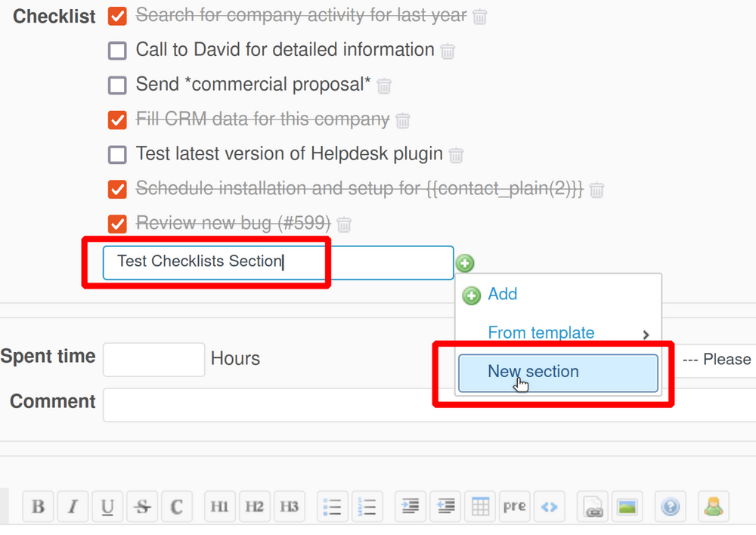Screen dimensions: 756x535
Task: Select 'New section' from the context menu
Action: (533, 372)
